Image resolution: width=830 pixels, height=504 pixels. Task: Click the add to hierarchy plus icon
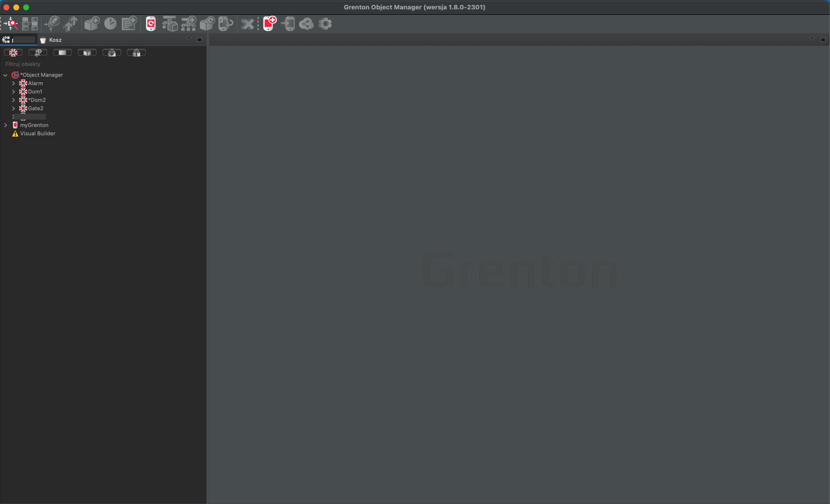189,23
